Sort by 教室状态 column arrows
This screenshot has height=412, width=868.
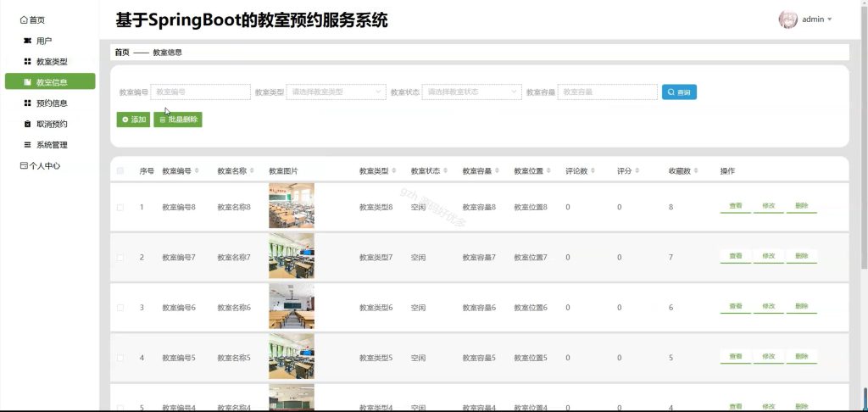[x=445, y=170]
